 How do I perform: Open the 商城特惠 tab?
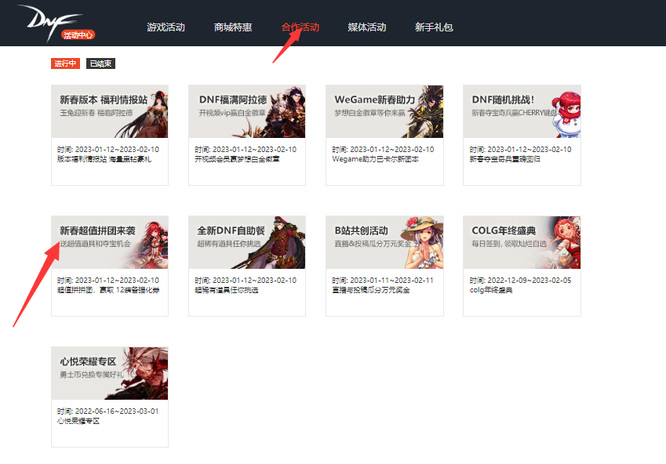click(233, 27)
